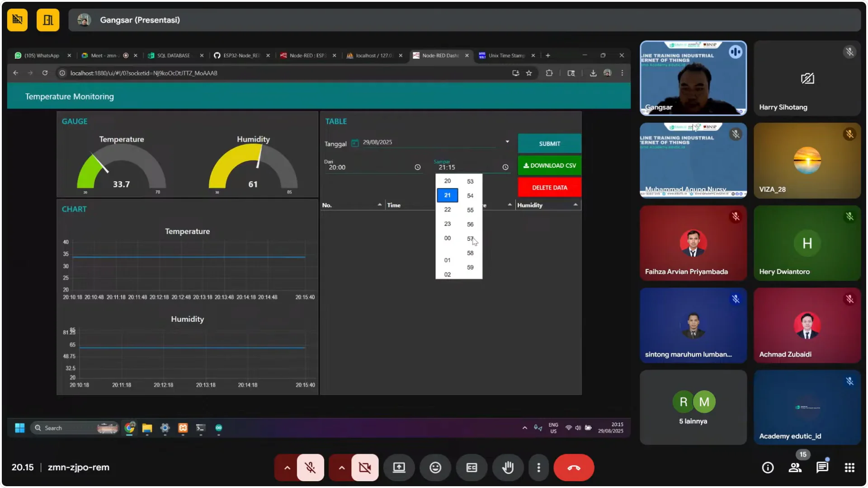Image resolution: width=868 pixels, height=488 pixels.
Task: Click clock icon in Dari time field
Action: click(x=418, y=167)
